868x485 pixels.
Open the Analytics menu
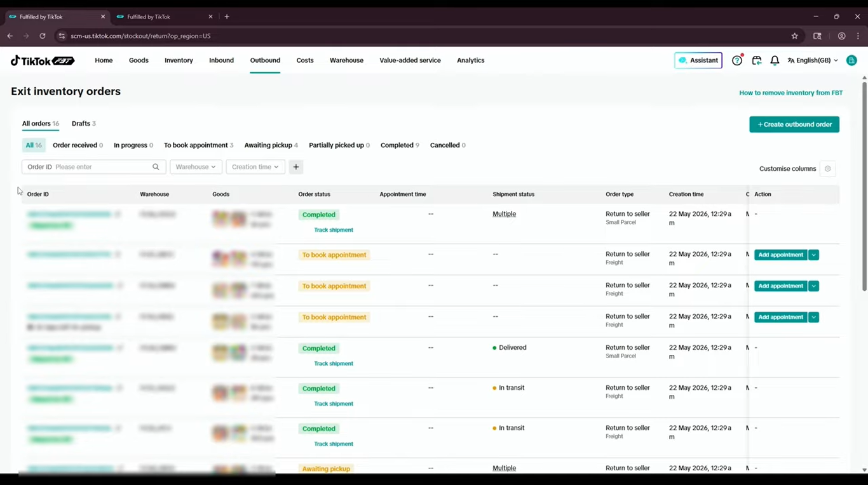click(471, 60)
